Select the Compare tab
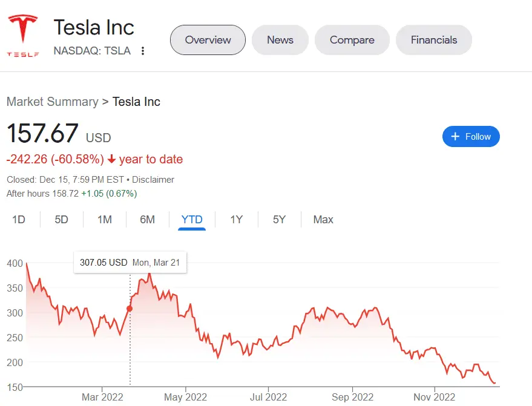The width and height of the screenshot is (532, 406). click(x=352, y=40)
